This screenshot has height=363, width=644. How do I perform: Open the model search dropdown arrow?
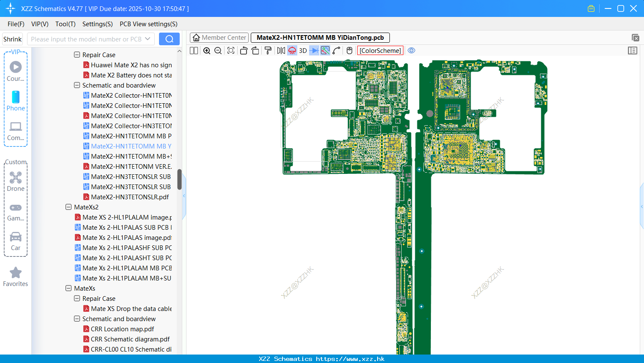tap(148, 39)
